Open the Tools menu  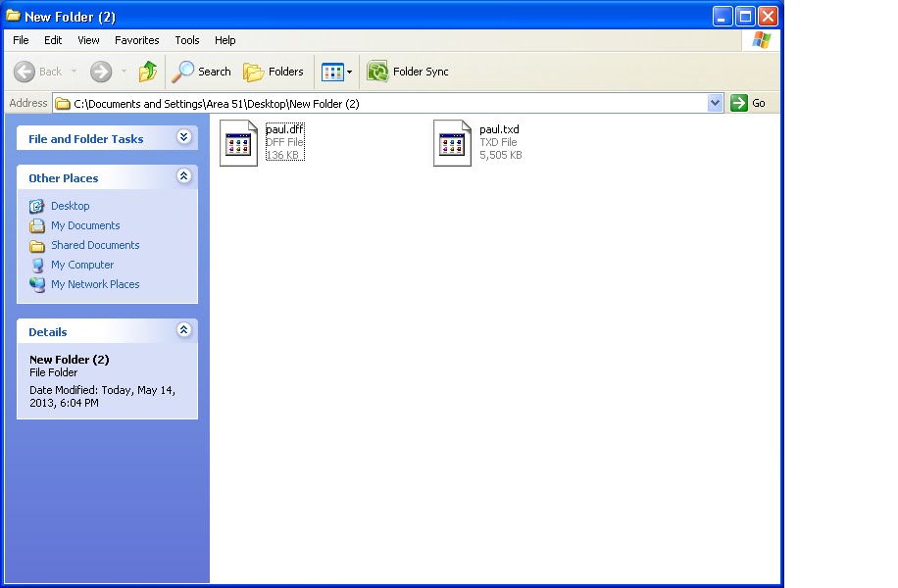pos(186,40)
